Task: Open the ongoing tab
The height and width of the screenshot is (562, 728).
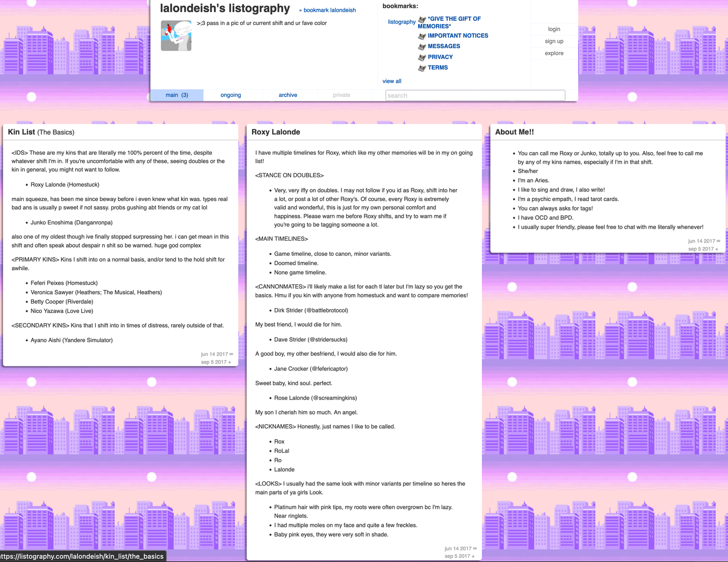Action: click(231, 95)
